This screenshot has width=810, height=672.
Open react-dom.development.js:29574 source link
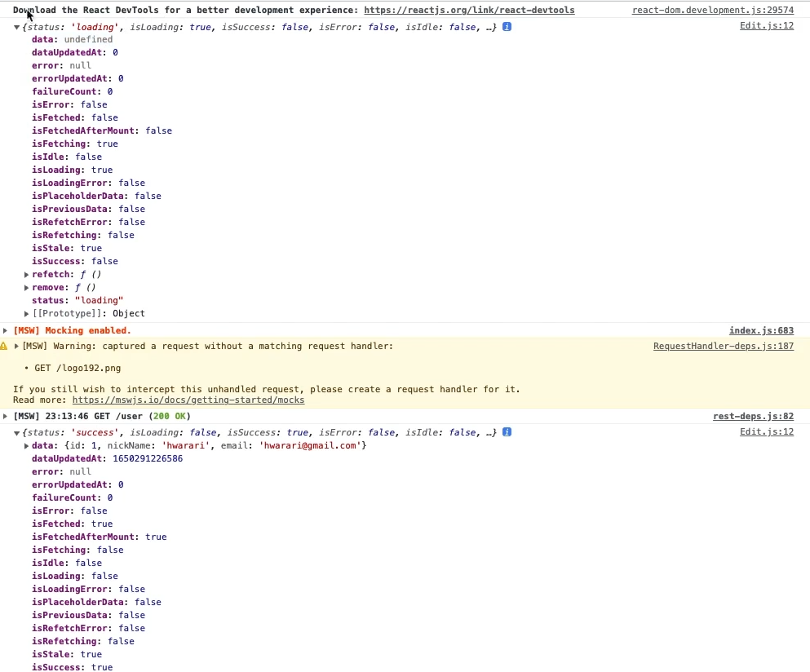coord(713,10)
